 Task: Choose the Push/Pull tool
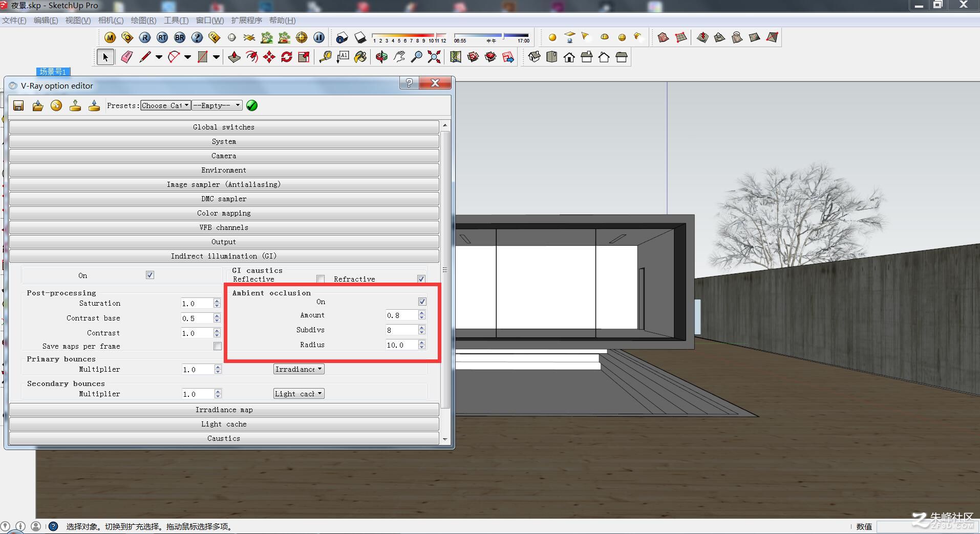234,57
